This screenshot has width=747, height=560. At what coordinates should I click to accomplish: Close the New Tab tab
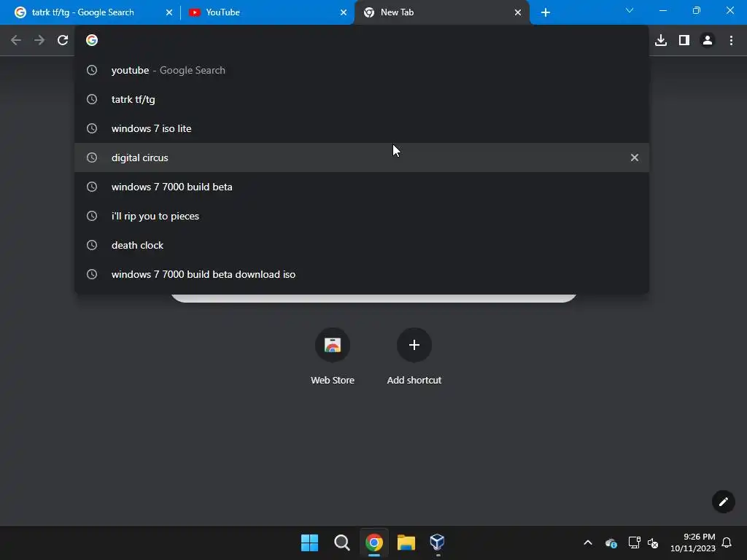[x=518, y=12]
